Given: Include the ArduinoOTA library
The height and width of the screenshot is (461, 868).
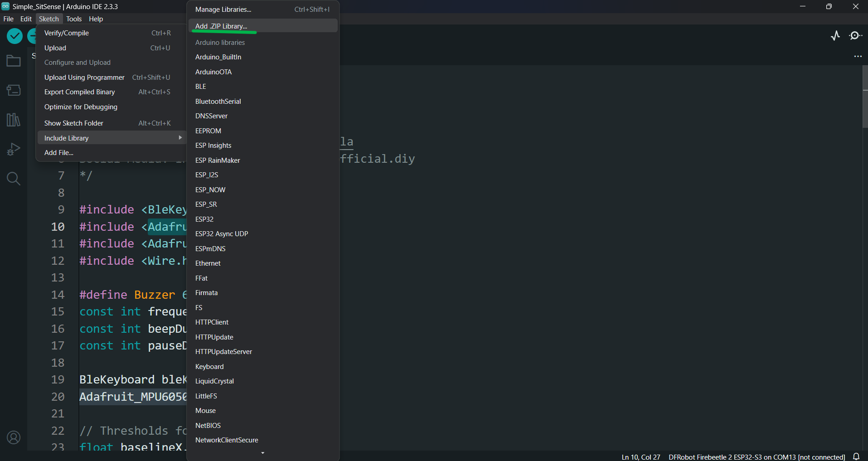Looking at the screenshot, I should (x=263, y=72).
